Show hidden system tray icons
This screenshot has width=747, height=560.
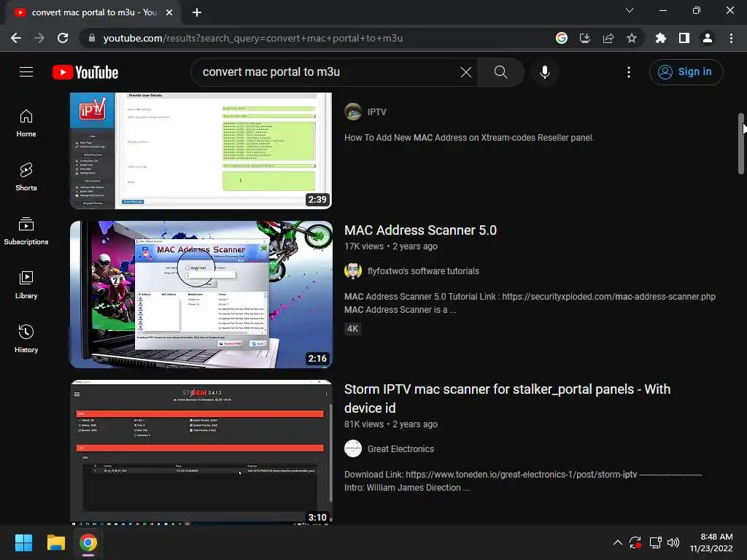pyautogui.click(x=617, y=542)
